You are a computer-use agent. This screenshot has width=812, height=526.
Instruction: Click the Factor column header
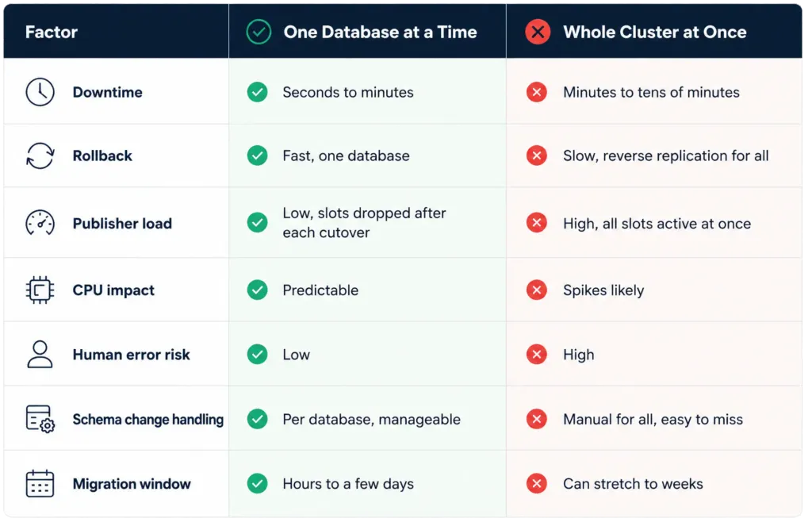(52, 32)
